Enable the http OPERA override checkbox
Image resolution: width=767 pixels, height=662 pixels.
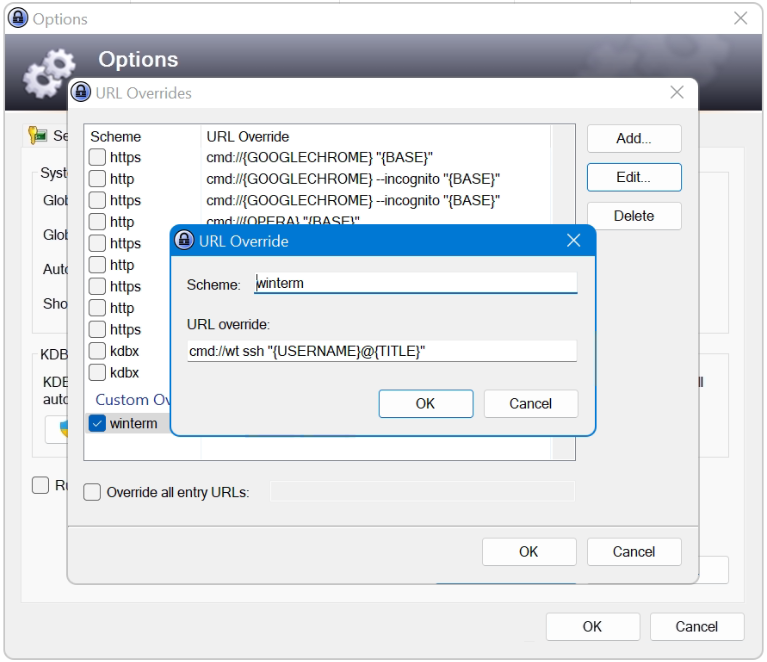click(x=97, y=222)
